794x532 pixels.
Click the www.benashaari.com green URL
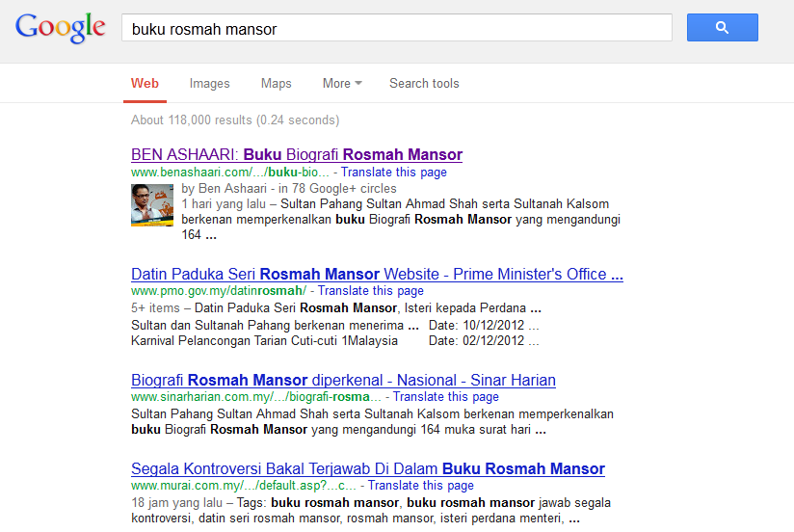[230, 173]
